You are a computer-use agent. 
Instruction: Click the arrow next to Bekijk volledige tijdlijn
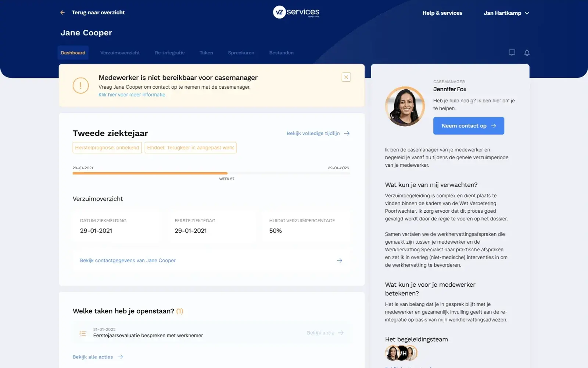click(347, 133)
